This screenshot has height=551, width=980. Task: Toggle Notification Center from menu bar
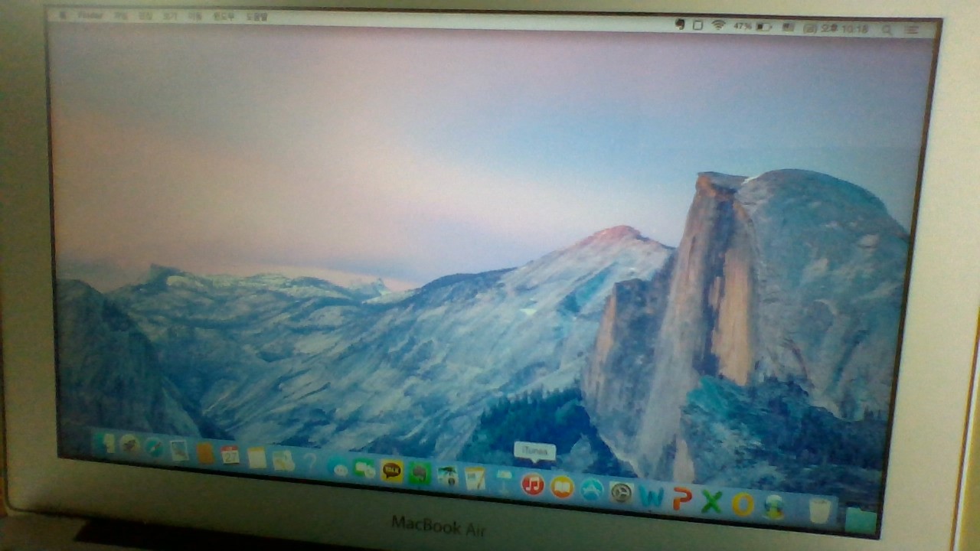pos(912,30)
